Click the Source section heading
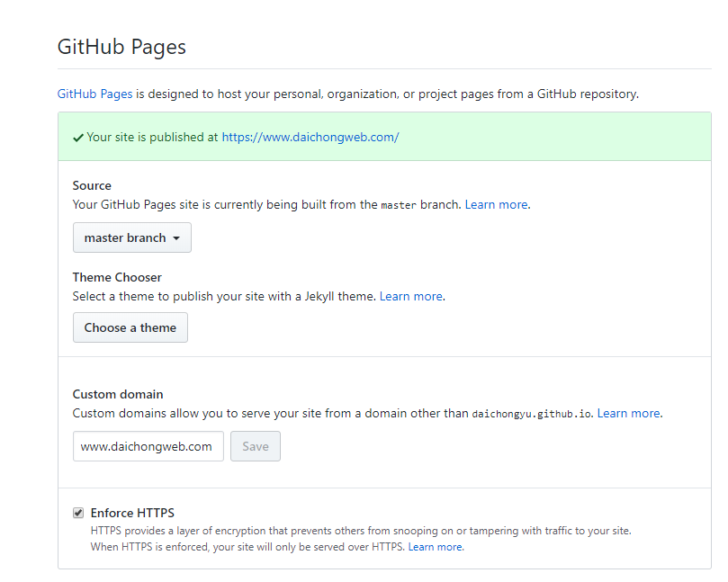The width and height of the screenshot is (728, 582). click(x=92, y=185)
